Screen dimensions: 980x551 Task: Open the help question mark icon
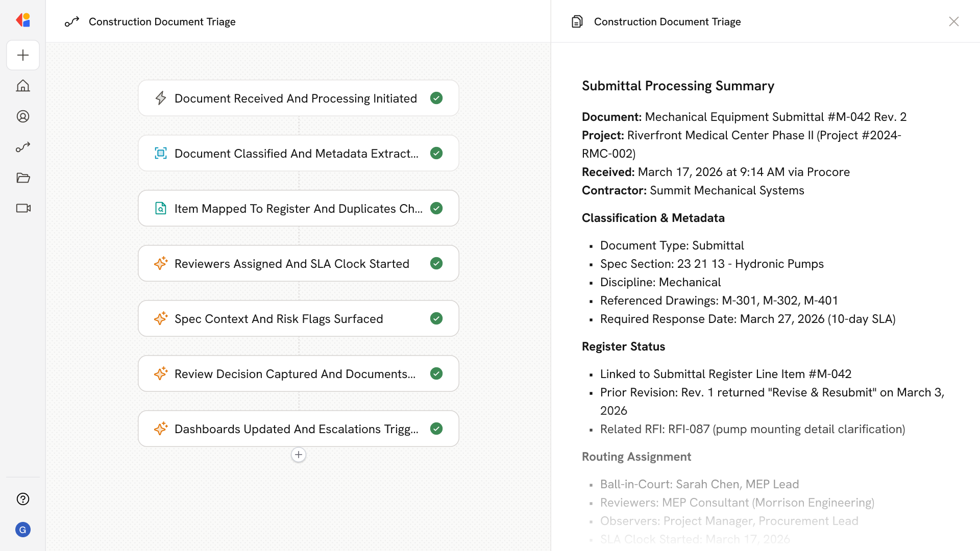23,499
